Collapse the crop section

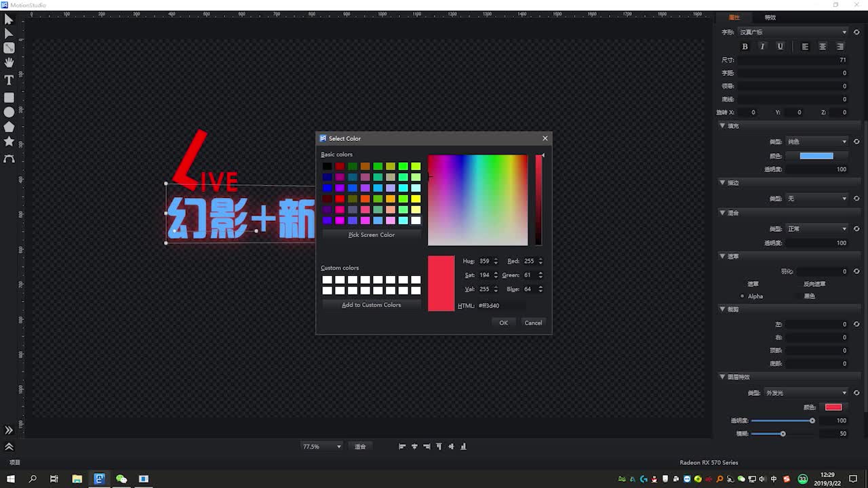723,308
